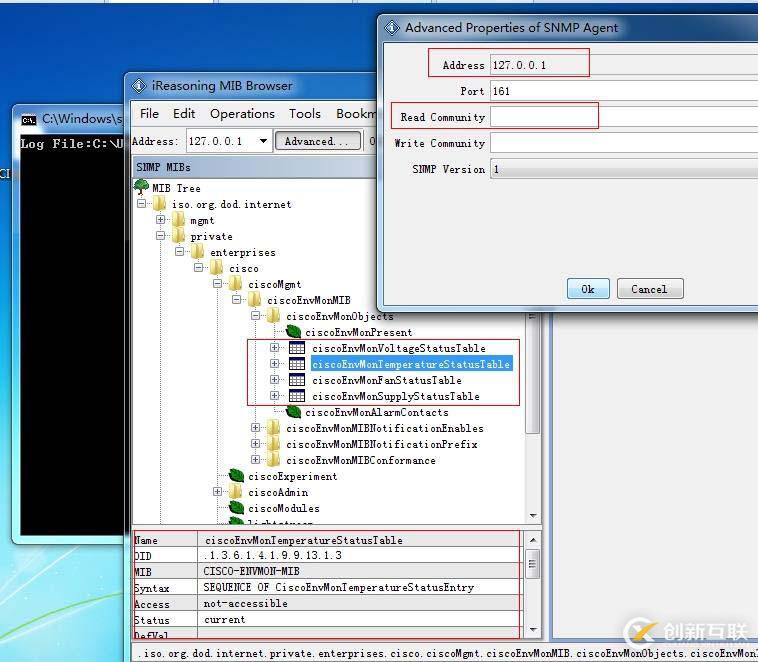Click the mgmt folder icon
The width and height of the screenshot is (758, 662).
pyautogui.click(x=178, y=220)
